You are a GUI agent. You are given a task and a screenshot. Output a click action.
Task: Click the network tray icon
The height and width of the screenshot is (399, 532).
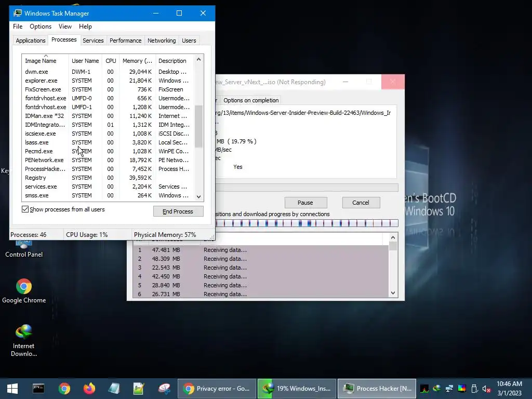[x=449, y=389]
